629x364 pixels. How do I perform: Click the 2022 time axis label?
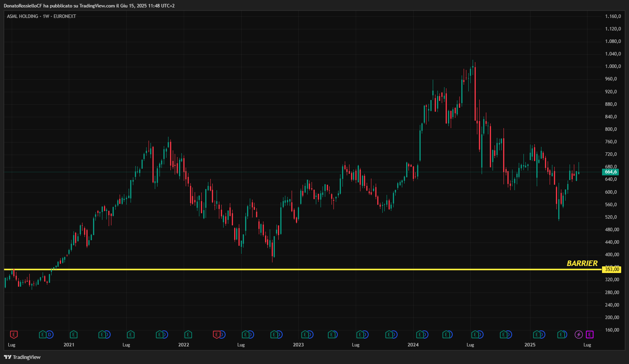coord(184,345)
